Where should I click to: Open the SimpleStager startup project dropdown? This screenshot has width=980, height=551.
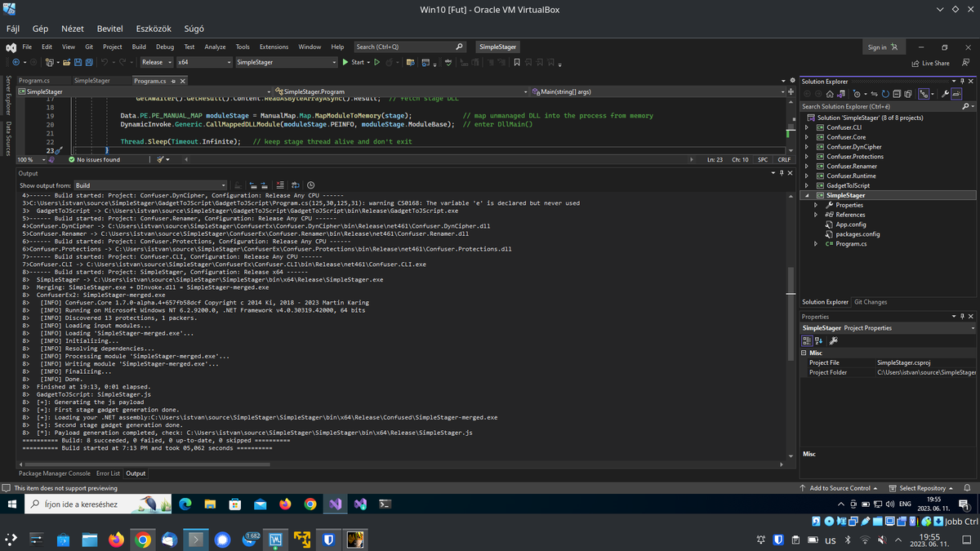[286, 62]
